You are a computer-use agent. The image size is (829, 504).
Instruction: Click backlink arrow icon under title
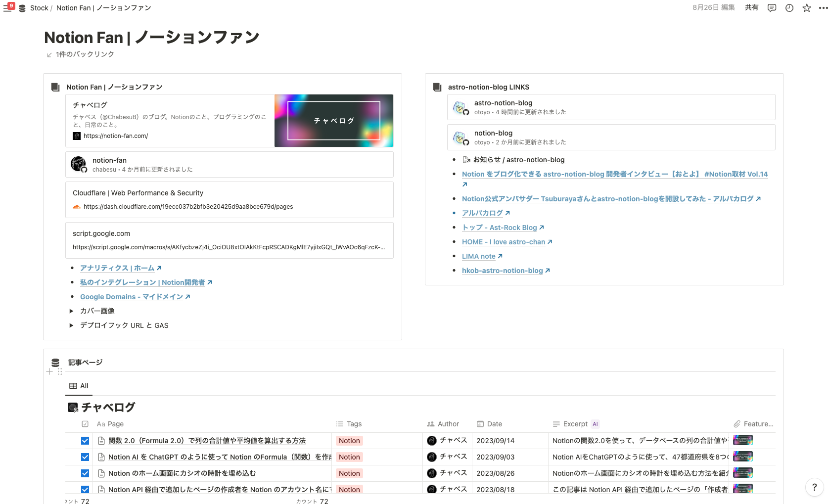coord(49,54)
